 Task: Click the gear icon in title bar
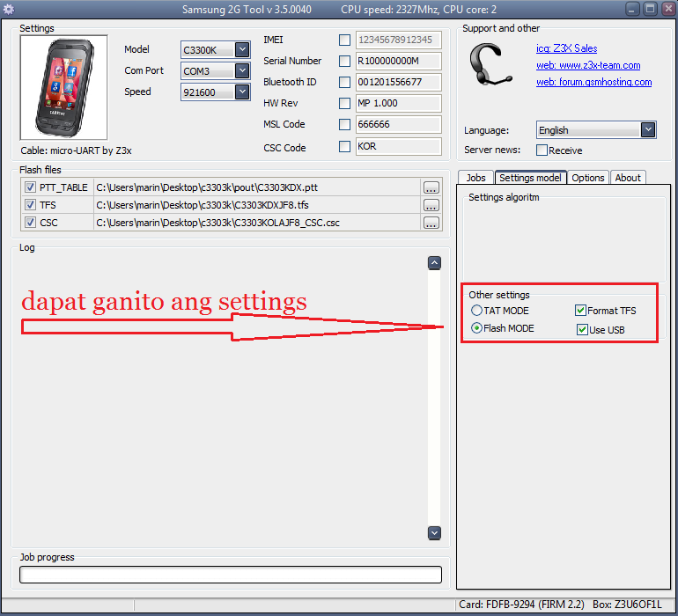[10, 9]
